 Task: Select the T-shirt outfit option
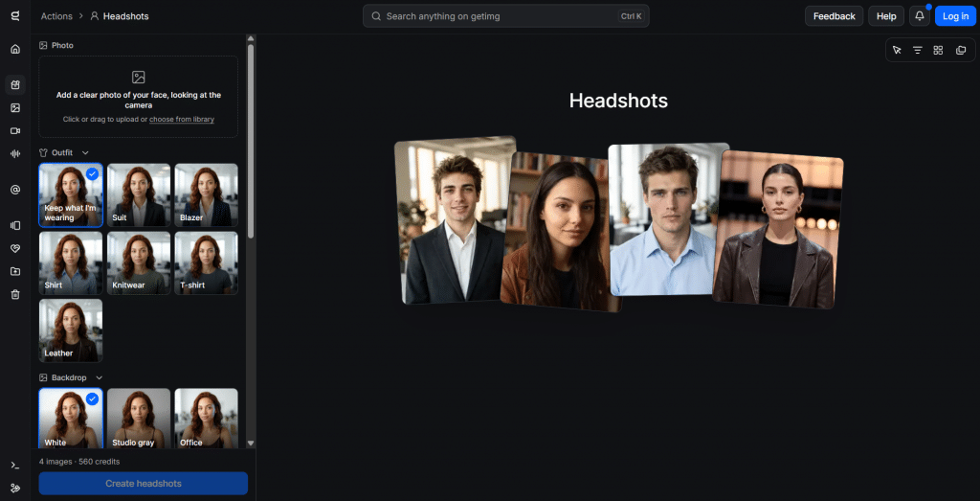tap(207, 263)
